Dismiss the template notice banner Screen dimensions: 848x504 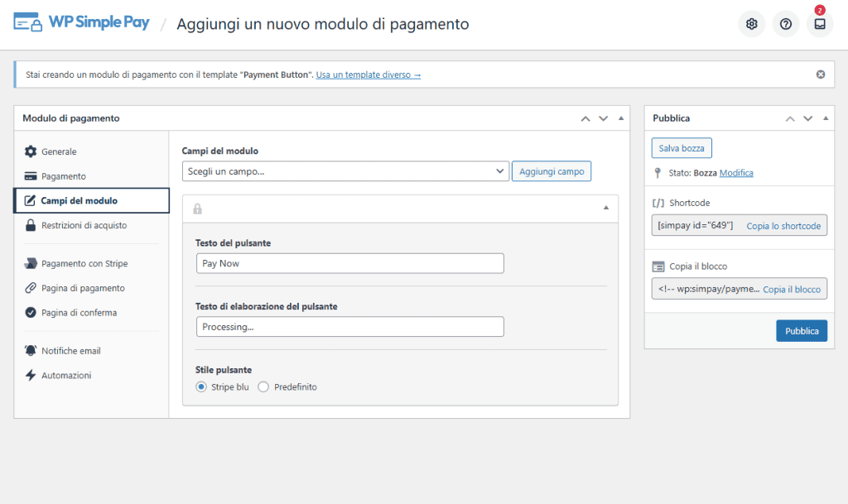coord(820,74)
